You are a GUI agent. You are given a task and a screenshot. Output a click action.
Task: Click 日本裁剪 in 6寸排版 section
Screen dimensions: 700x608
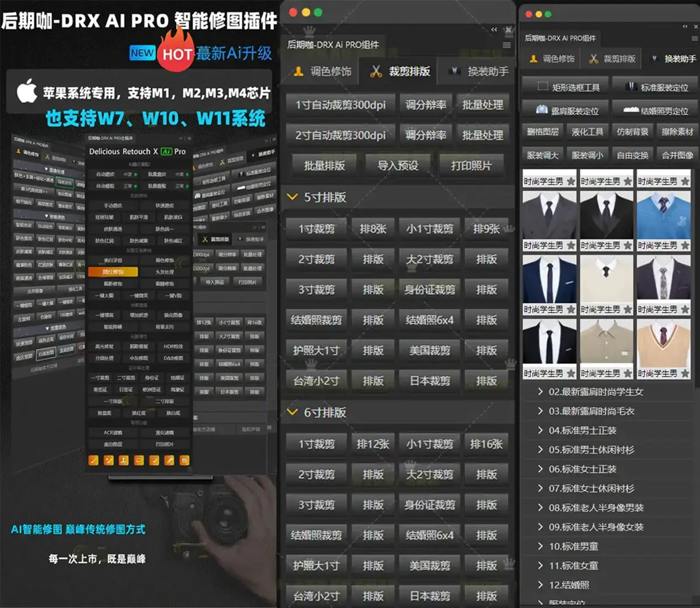[430, 596]
